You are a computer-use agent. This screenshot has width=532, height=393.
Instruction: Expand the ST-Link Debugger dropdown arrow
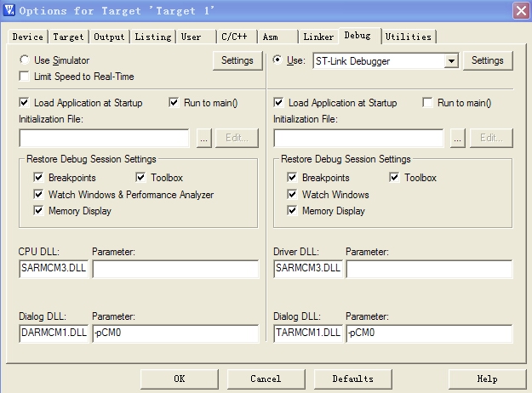coord(451,61)
